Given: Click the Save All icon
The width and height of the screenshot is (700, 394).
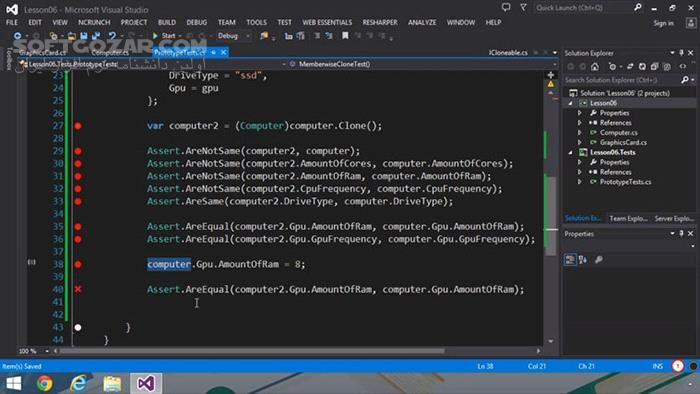Looking at the screenshot, I should tap(96, 36).
